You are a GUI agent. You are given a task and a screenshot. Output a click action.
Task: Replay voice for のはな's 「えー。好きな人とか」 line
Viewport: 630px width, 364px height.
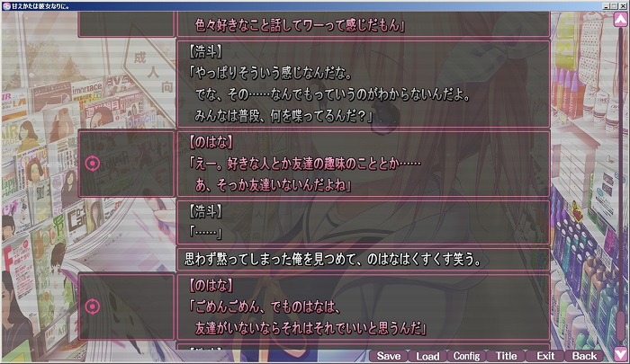click(93, 164)
